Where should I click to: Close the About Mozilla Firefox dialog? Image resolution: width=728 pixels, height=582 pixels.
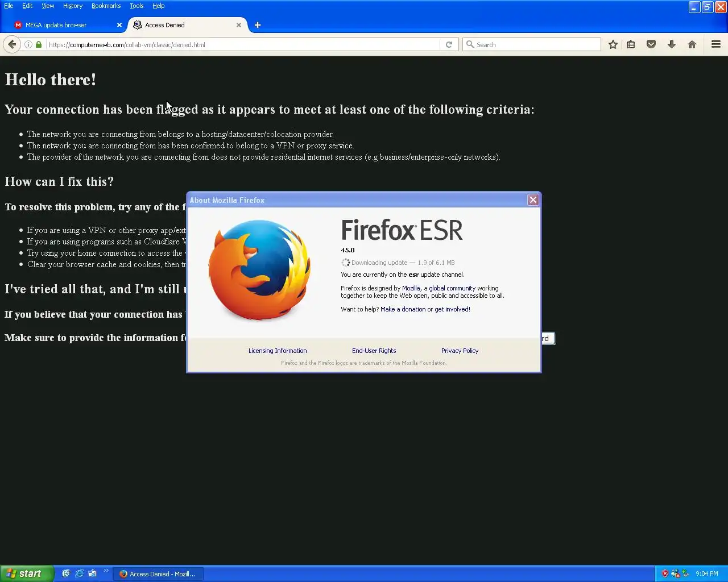[533, 199]
